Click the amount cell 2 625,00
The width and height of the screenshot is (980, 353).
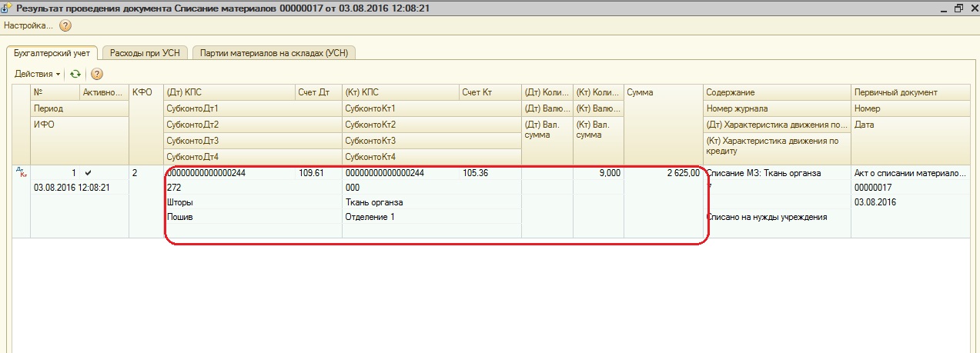coord(663,173)
